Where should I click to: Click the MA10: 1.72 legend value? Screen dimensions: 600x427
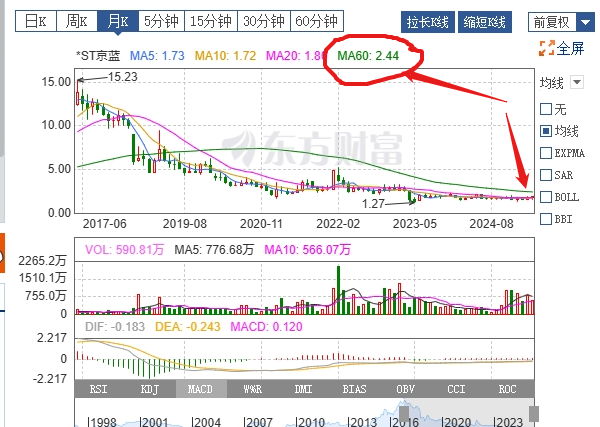[225, 56]
